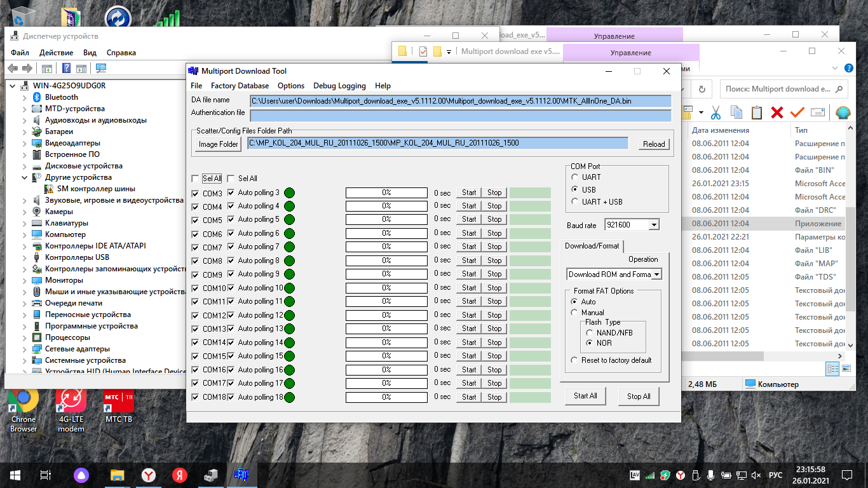Expand the Bluetooth device category
The height and width of the screenshot is (488, 868).
click(x=25, y=97)
